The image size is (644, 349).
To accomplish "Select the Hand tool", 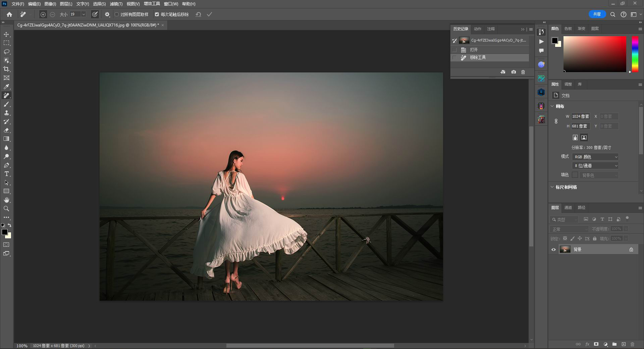I will tap(6, 200).
